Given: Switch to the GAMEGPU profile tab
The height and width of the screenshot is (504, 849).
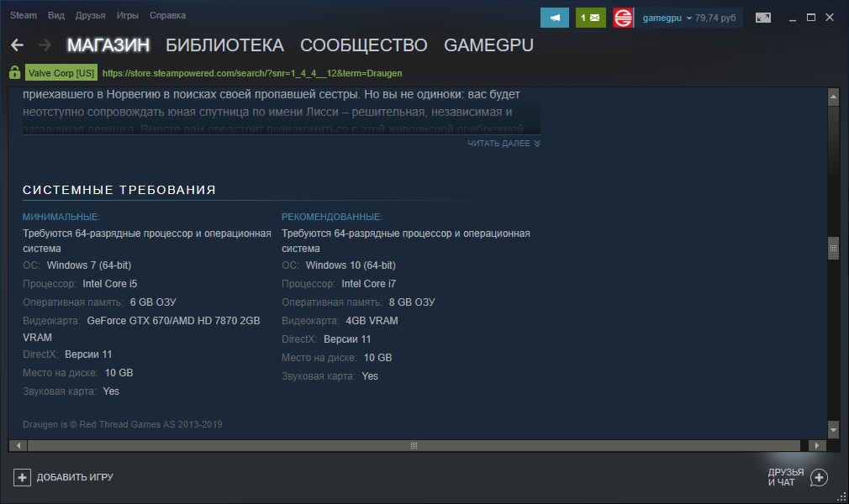Looking at the screenshot, I should coord(488,45).
